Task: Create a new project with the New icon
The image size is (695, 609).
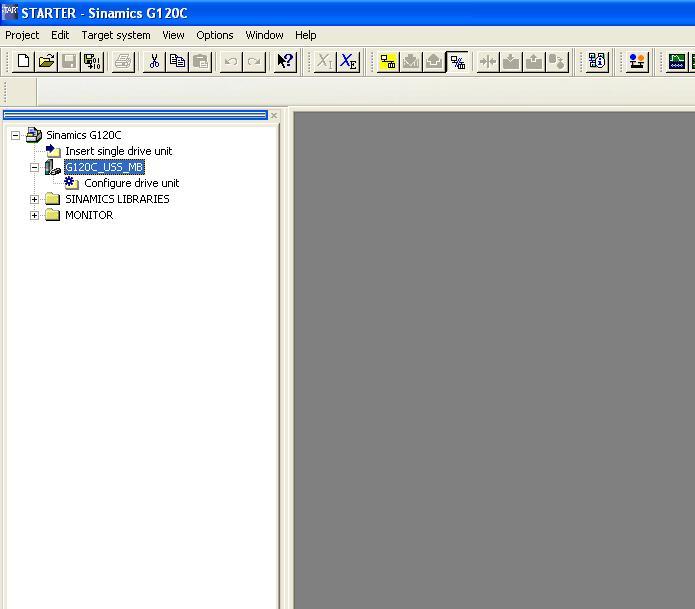Action: (23, 61)
